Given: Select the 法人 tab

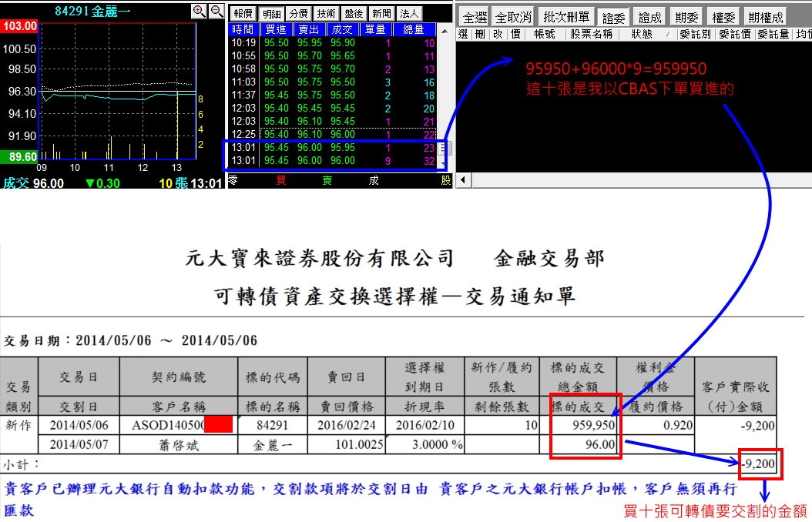Looking at the screenshot, I should pyautogui.click(x=409, y=13).
